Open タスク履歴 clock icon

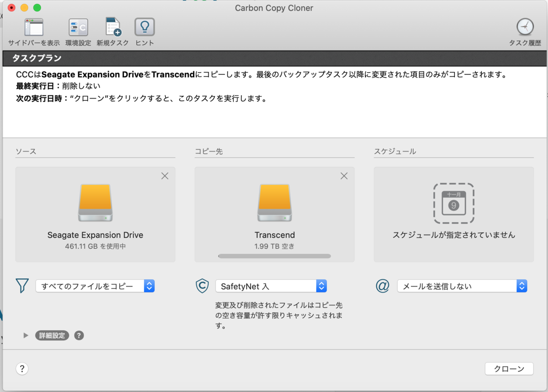525,27
